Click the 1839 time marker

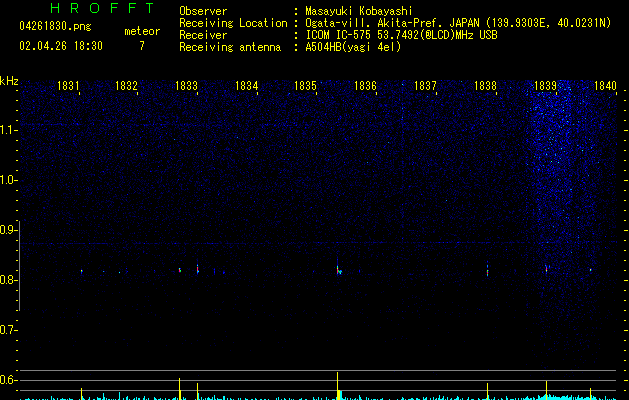[x=546, y=85]
